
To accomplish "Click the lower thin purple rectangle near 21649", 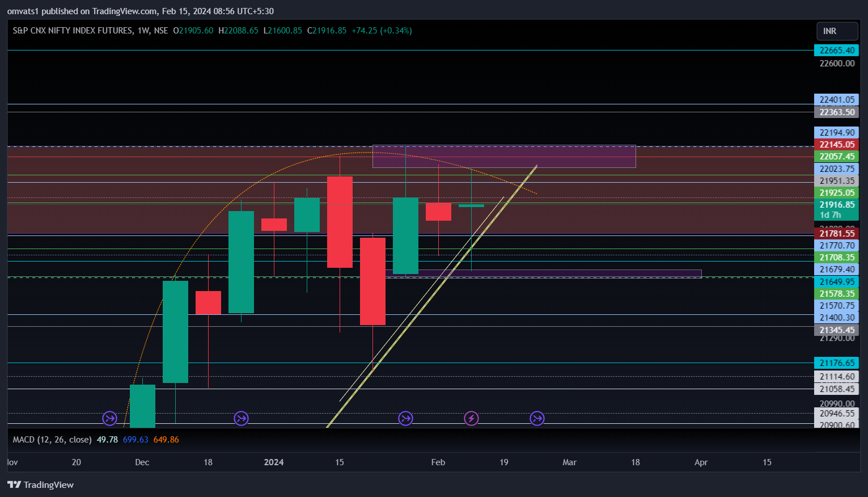I will point(544,274).
